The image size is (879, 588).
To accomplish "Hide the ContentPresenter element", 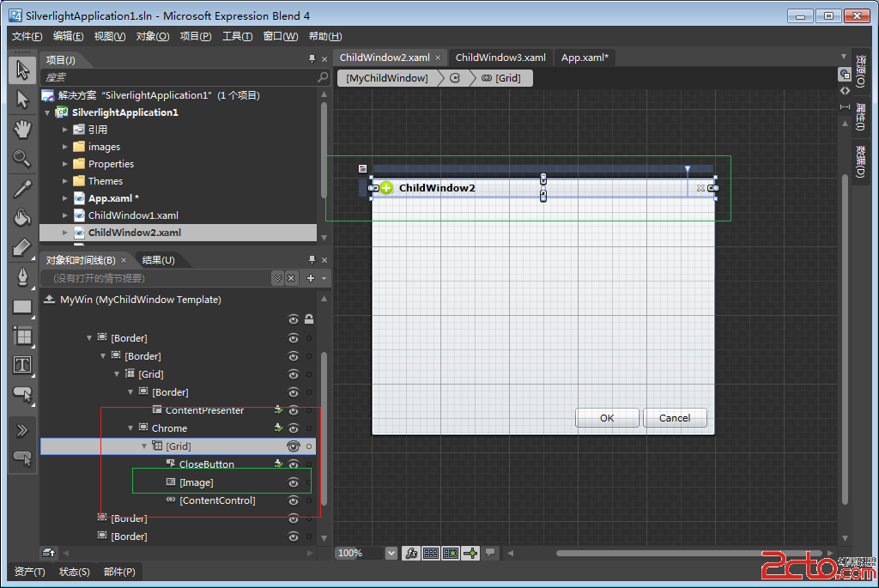I will [x=294, y=410].
